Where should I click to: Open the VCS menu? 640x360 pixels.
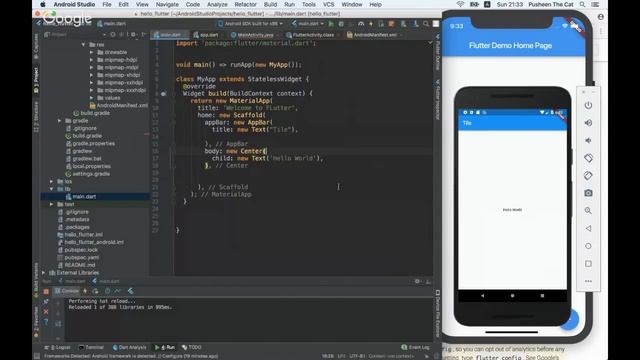point(329,4)
